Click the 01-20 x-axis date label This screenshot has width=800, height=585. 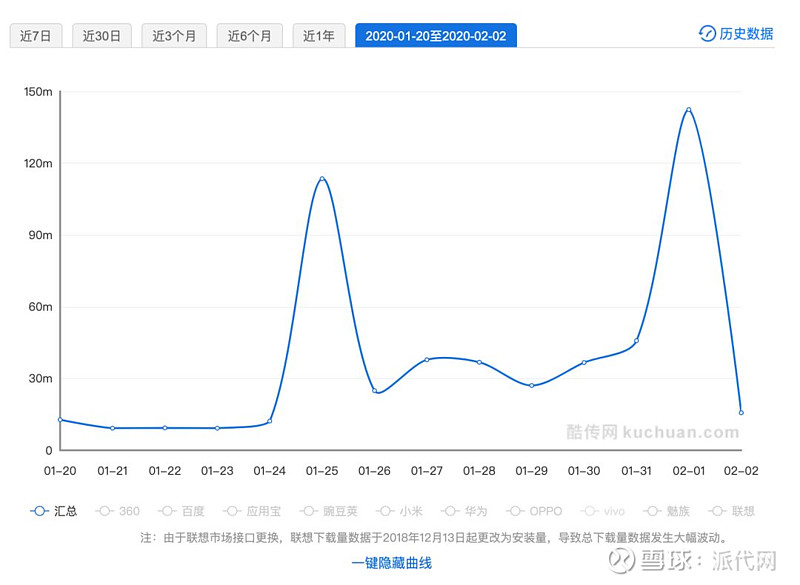(60, 471)
